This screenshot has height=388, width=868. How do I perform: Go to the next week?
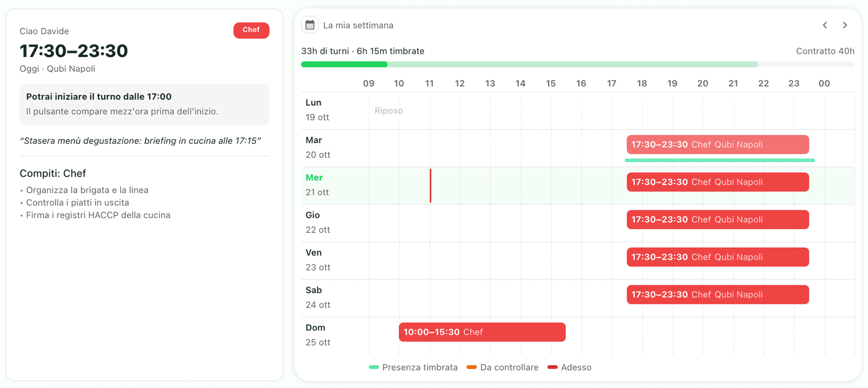(845, 25)
